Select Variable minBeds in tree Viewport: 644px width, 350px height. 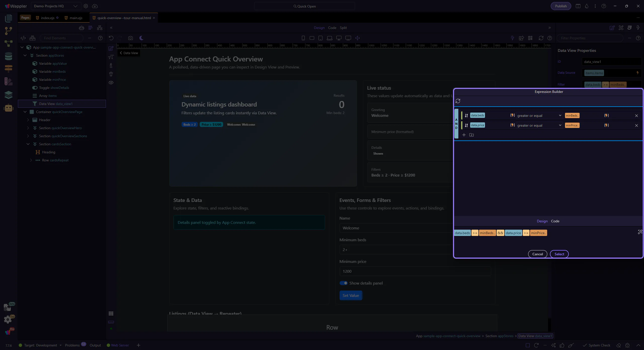52,72
